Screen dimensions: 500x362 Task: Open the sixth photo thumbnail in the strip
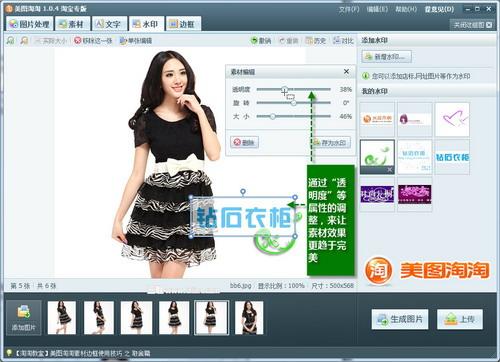(x=249, y=318)
